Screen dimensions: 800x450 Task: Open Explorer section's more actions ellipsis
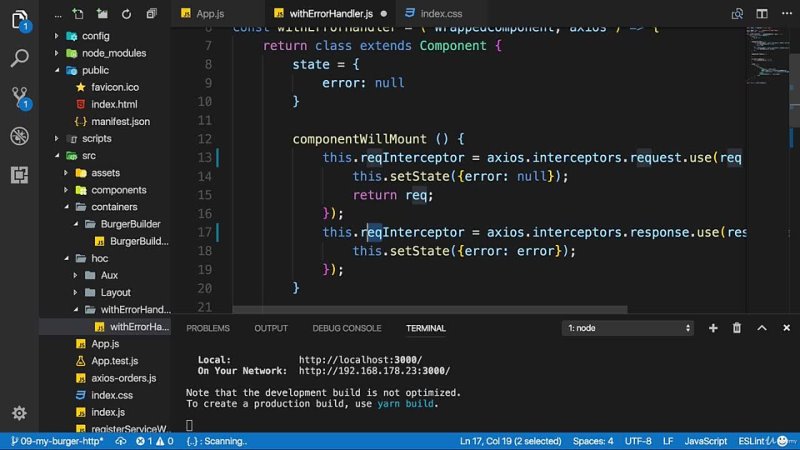tap(58, 15)
